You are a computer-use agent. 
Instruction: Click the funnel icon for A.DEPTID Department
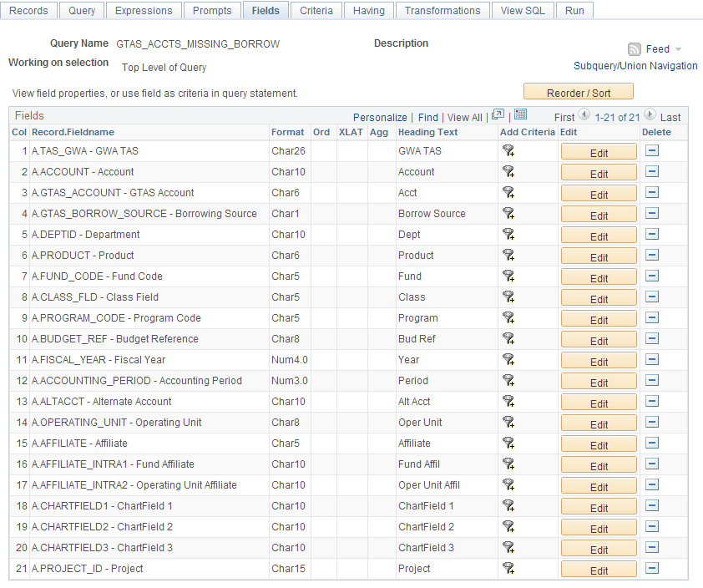click(x=509, y=235)
